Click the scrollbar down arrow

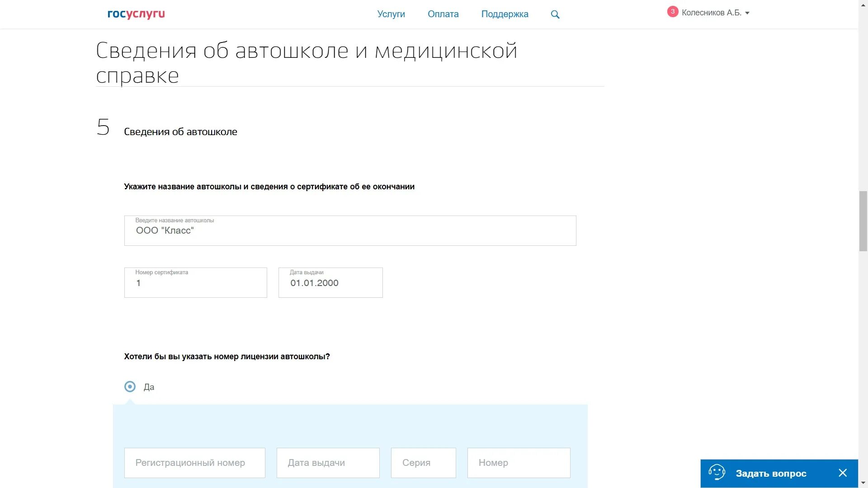point(863,483)
